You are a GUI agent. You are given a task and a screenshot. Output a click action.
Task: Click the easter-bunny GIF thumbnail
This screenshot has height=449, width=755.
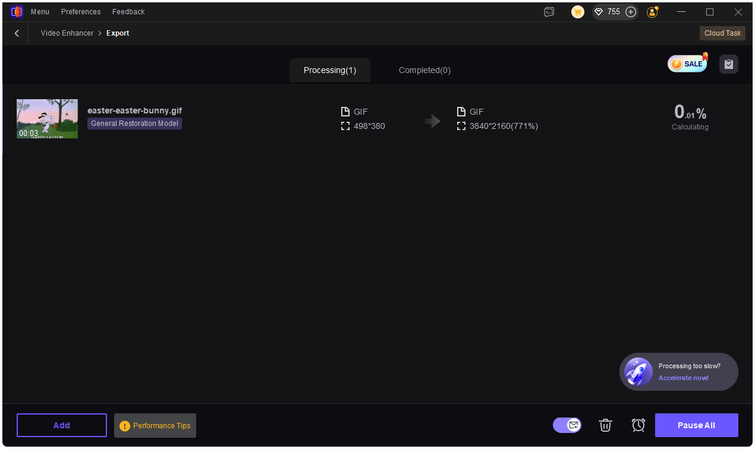[47, 118]
